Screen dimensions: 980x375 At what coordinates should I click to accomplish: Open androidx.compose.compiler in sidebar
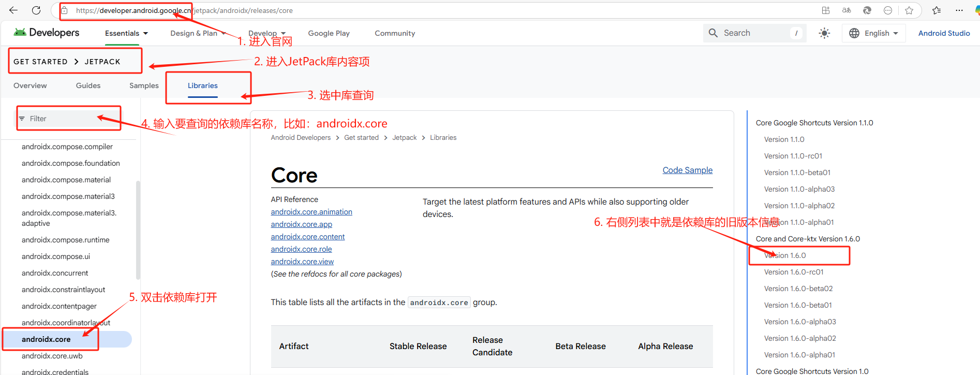(67, 147)
